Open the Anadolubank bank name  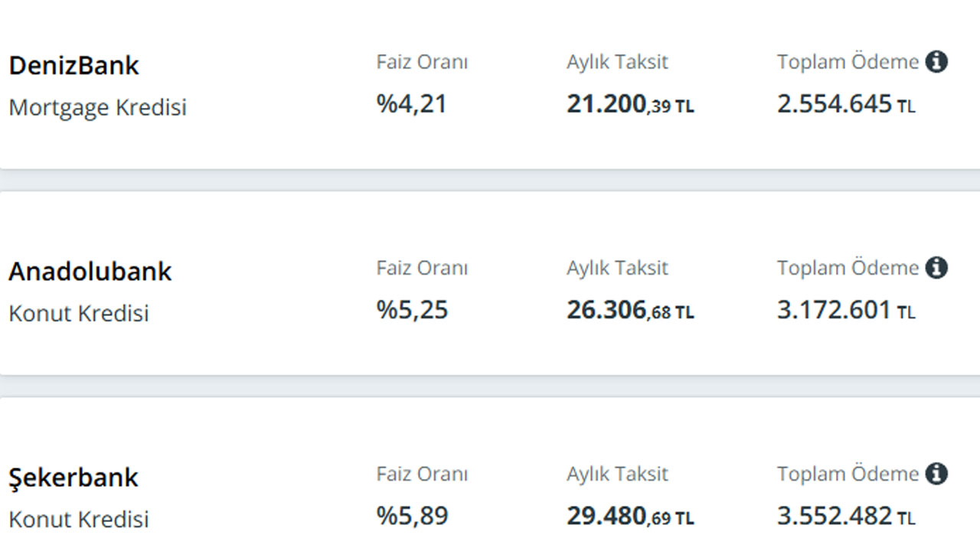90,271
